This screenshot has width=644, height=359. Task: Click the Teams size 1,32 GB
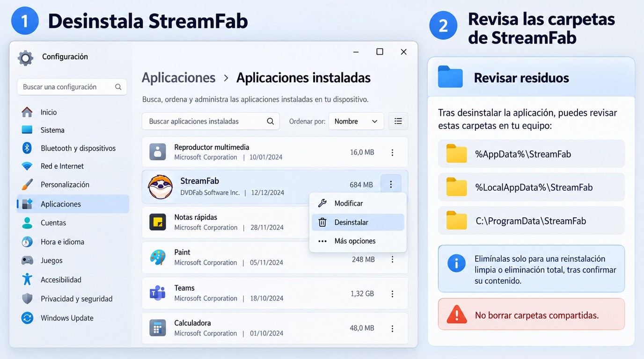(x=362, y=294)
